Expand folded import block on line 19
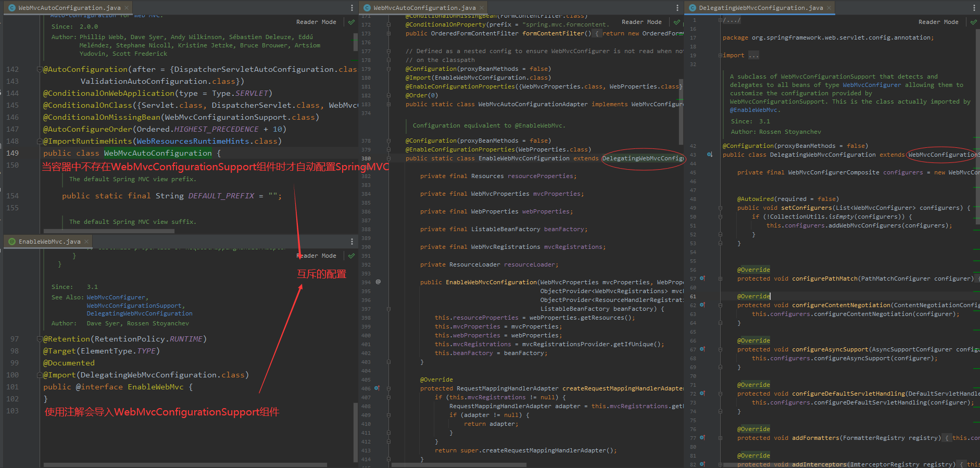The image size is (980, 468). tap(720, 55)
